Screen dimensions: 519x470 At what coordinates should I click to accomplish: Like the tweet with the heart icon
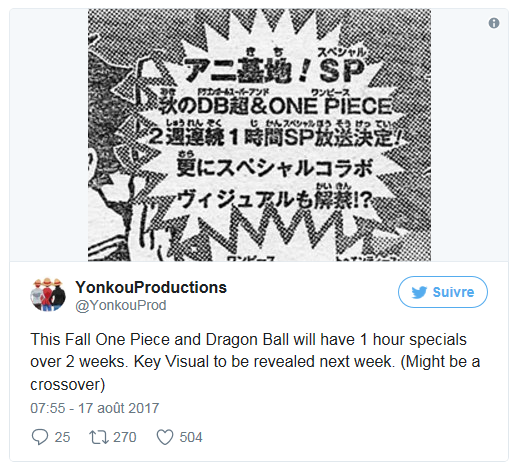pos(165,437)
